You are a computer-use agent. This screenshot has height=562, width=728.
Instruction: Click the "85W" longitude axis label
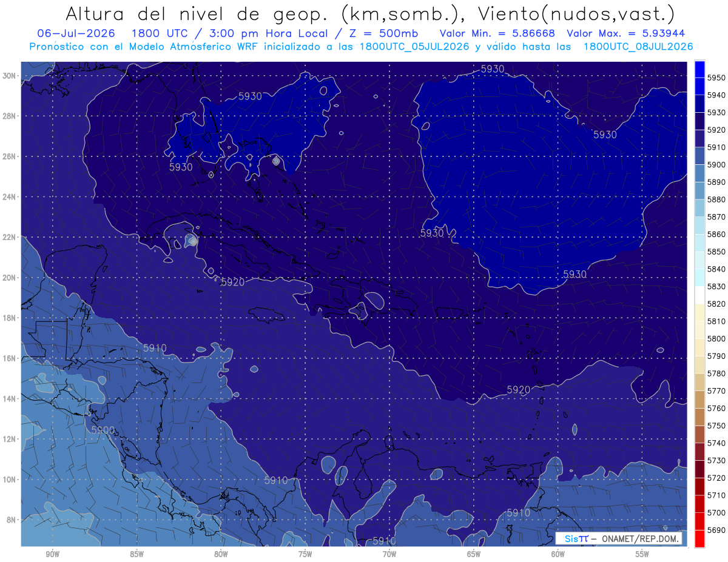click(x=136, y=554)
